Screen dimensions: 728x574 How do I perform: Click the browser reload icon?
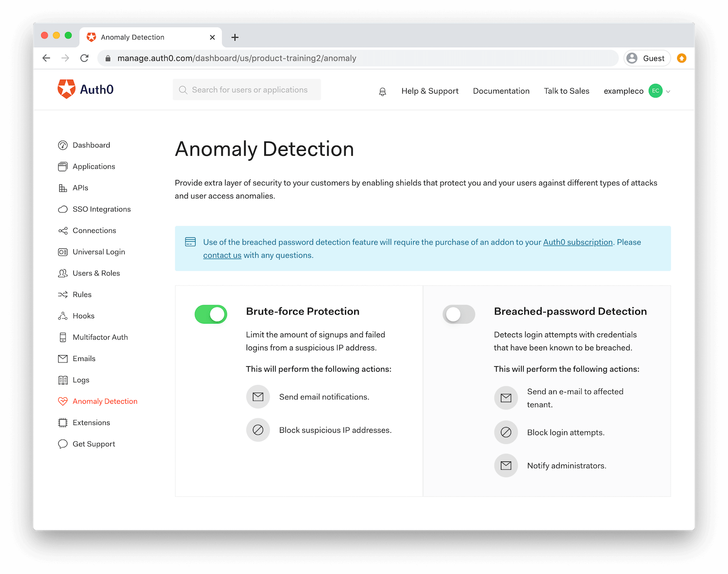(84, 58)
